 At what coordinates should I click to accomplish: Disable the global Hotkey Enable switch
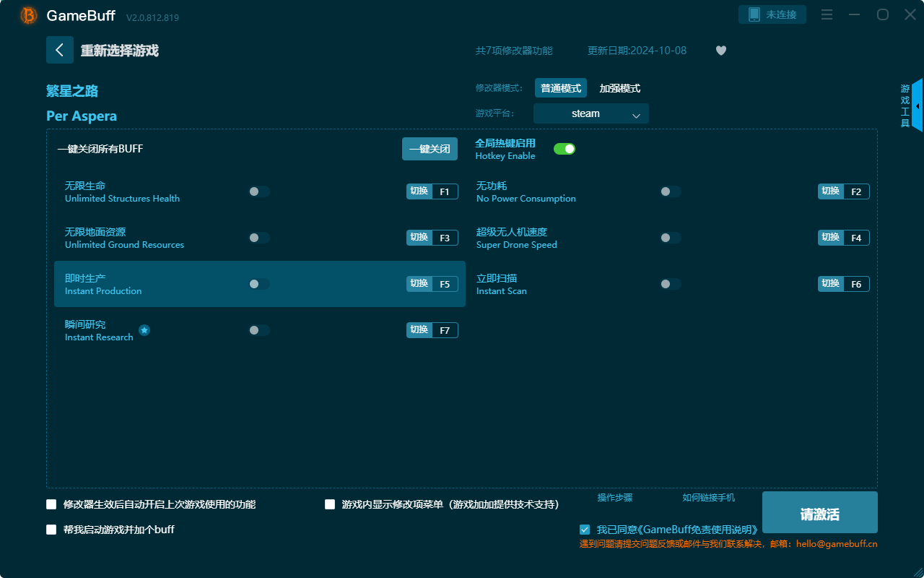(x=564, y=149)
